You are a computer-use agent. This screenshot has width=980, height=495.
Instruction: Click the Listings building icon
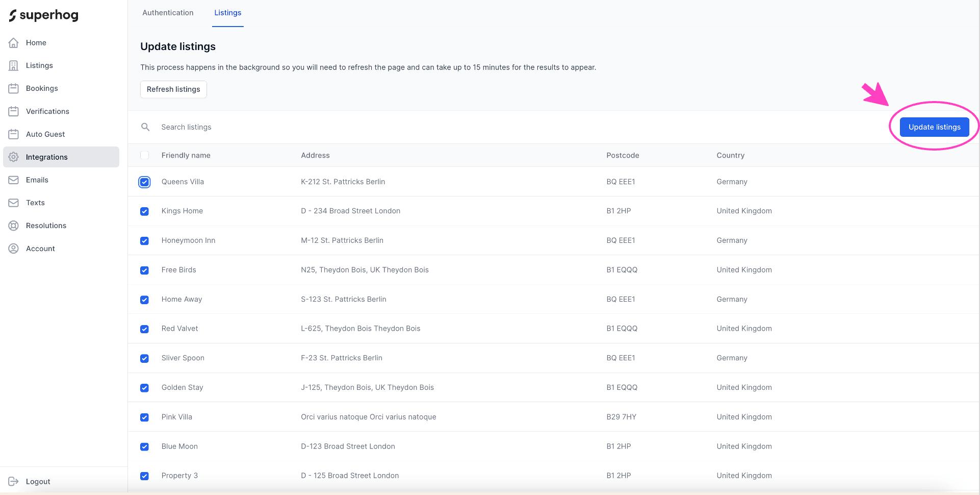[14, 65]
